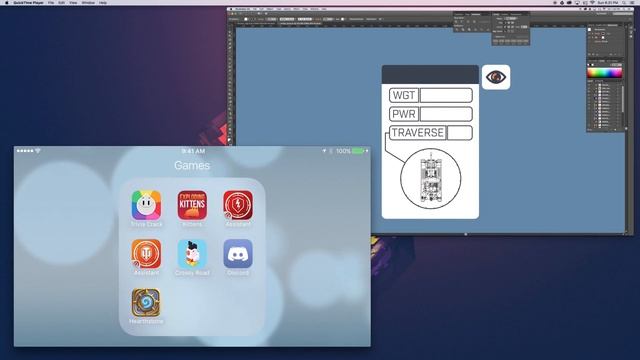The height and width of the screenshot is (360, 640).
Task: Open the Trivia Crack app
Action: 146,205
